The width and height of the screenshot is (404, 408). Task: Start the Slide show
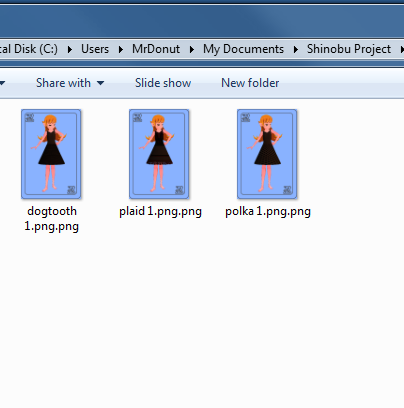(163, 83)
